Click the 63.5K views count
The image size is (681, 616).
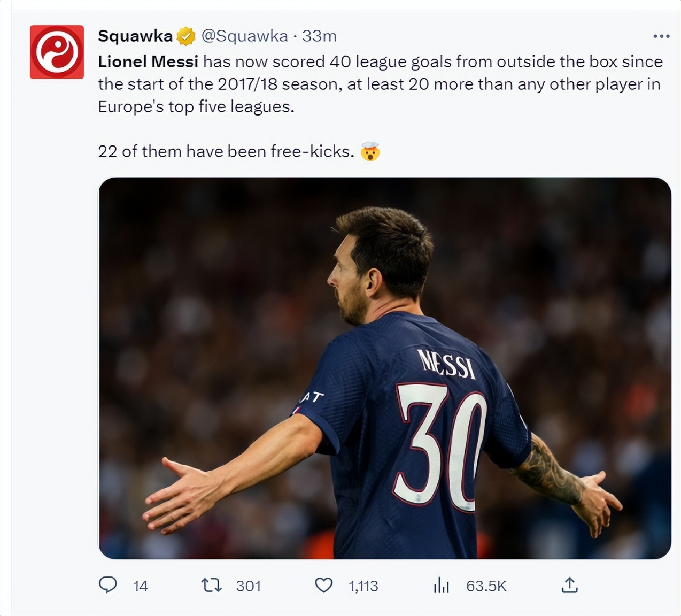tap(486, 586)
